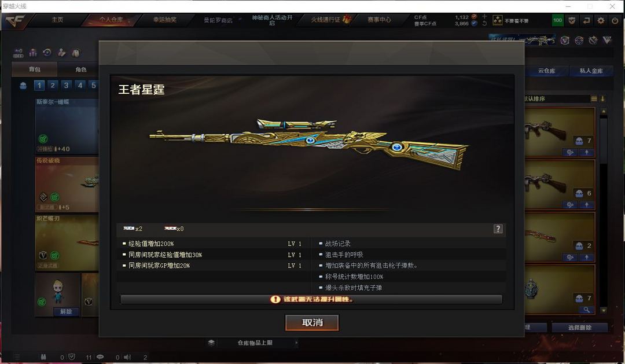Switch to the 幸运抽奖 tab

click(164, 20)
